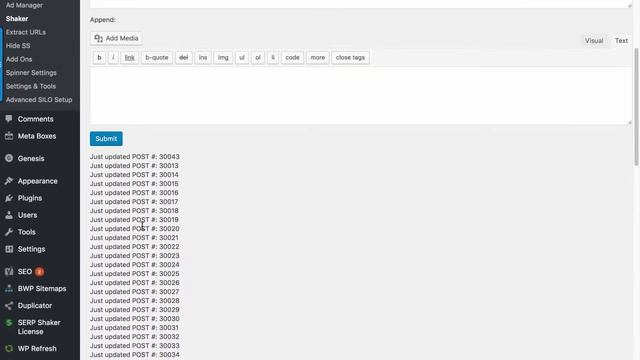The image size is (640, 360).
Task: Click the close tags button
Action: 350,58
